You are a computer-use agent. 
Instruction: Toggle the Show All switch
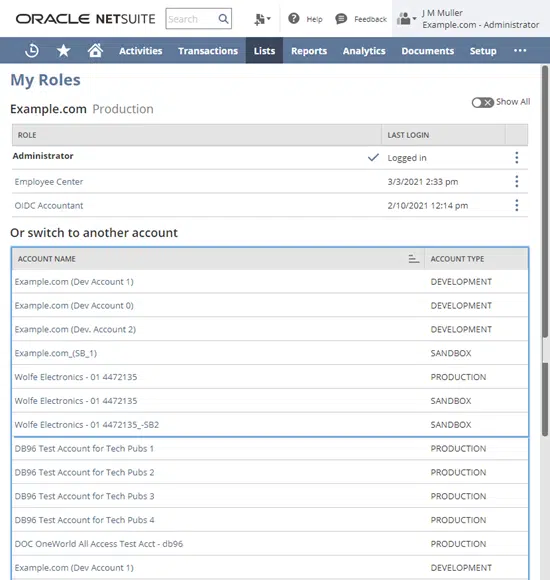(x=482, y=102)
